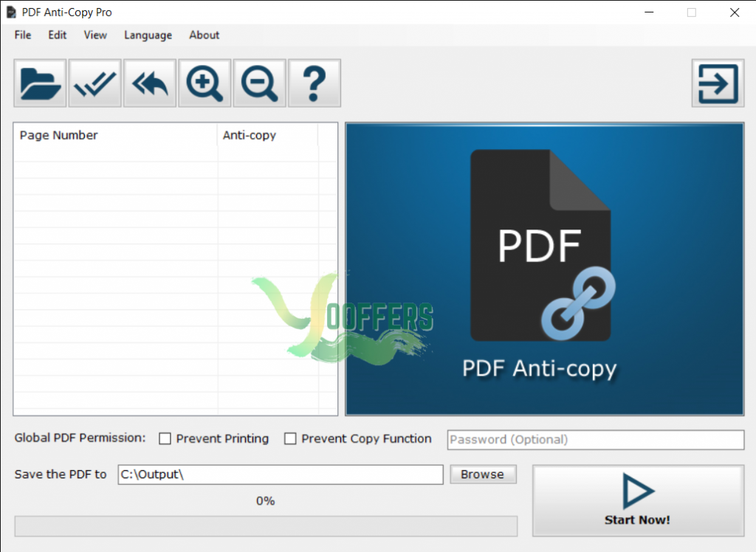Viewport: 756px width, 552px height.
Task: Click the Page Number column header
Action: [x=116, y=135]
